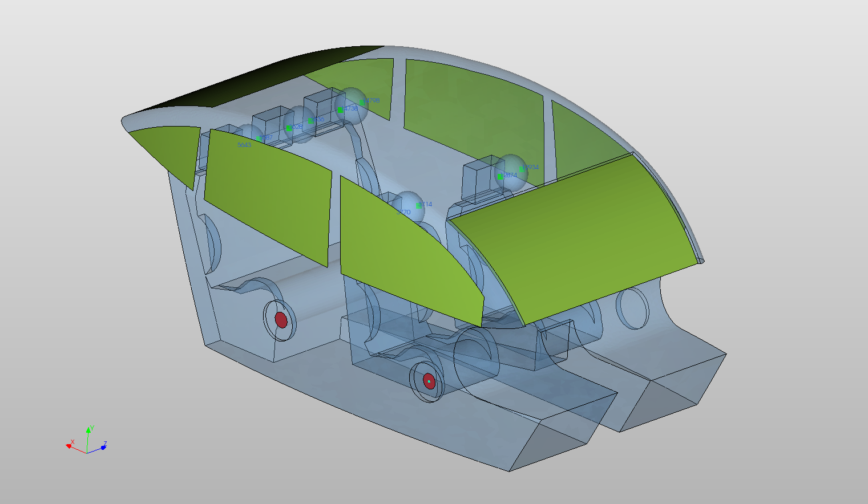
Task: Click the node marker labeled 3636
Action: click(310, 121)
